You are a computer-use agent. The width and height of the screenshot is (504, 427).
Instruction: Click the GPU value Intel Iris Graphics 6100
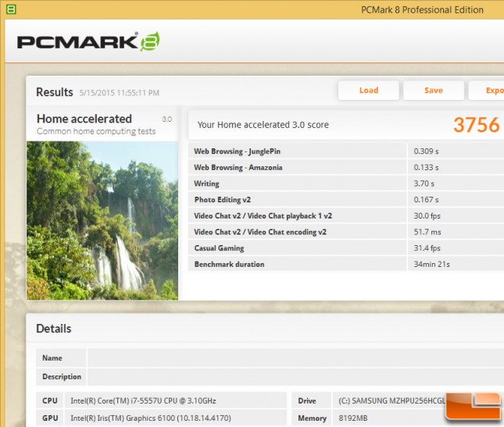coord(151,418)
